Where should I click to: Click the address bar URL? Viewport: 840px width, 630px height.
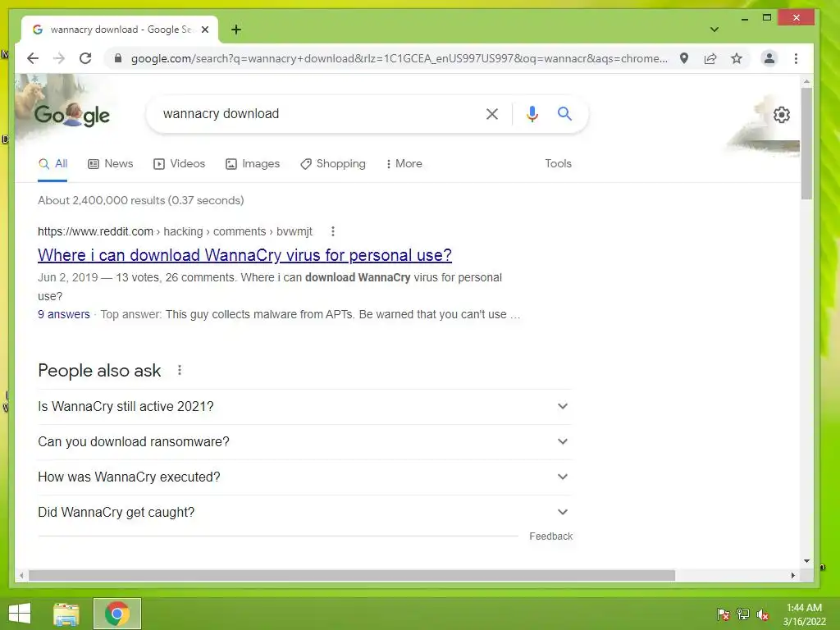coord(399,58)
